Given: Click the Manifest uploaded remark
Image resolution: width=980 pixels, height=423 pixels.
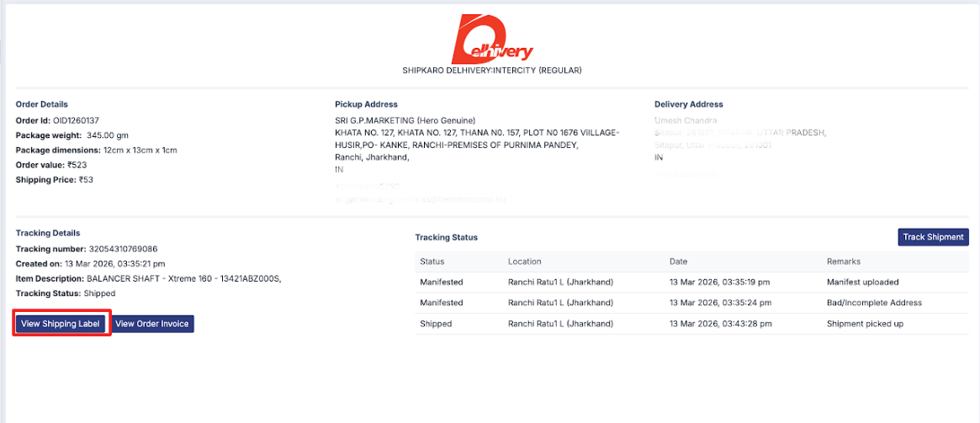Looking at the screenshot, I should pos(863,282).
